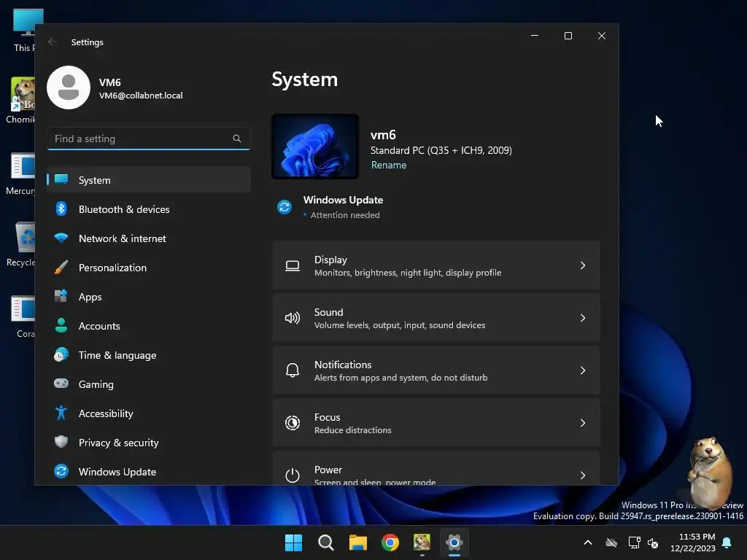Click the Rename link for vm6
The image size is (747, 560).
coord(389,165)
